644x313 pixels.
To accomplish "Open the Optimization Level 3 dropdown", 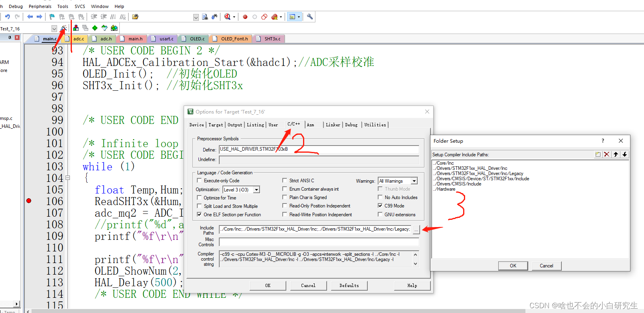I will click(x=257, y=189).
